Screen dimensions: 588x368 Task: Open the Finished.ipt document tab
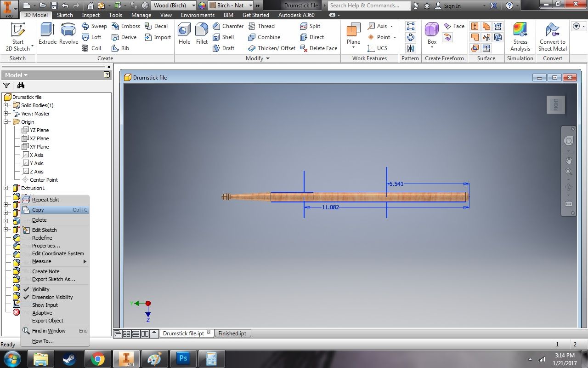[232, 333]
